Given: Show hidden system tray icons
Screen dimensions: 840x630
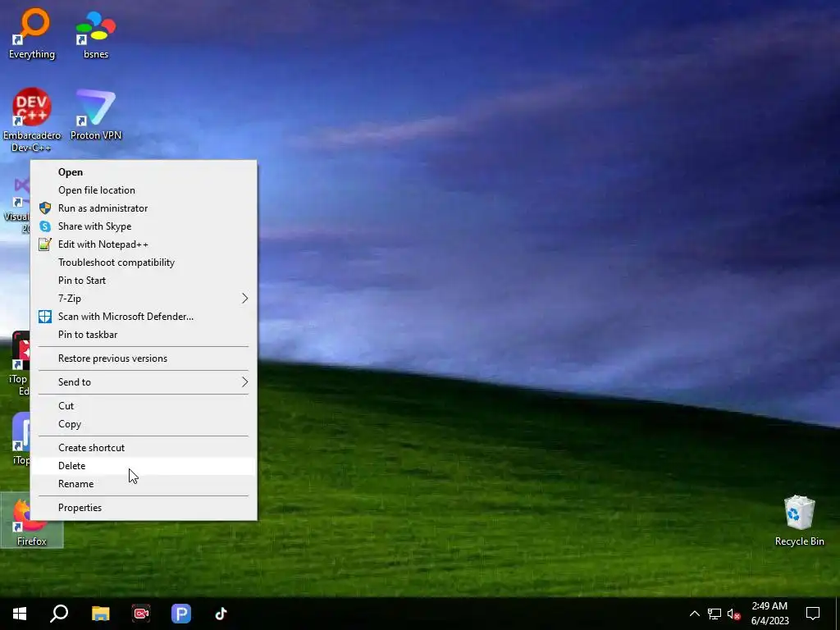Looking at the screenshot, I should pyautogui.click(x=694, y=614).
